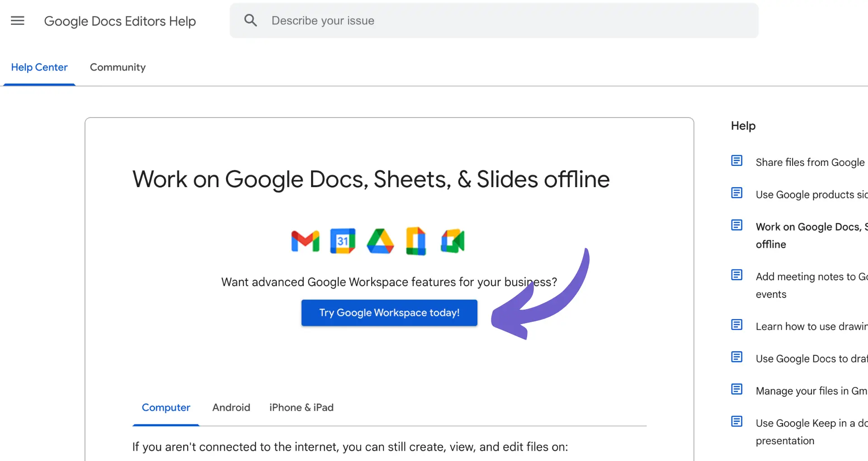Open the hamburger main menu

[18, 21]
